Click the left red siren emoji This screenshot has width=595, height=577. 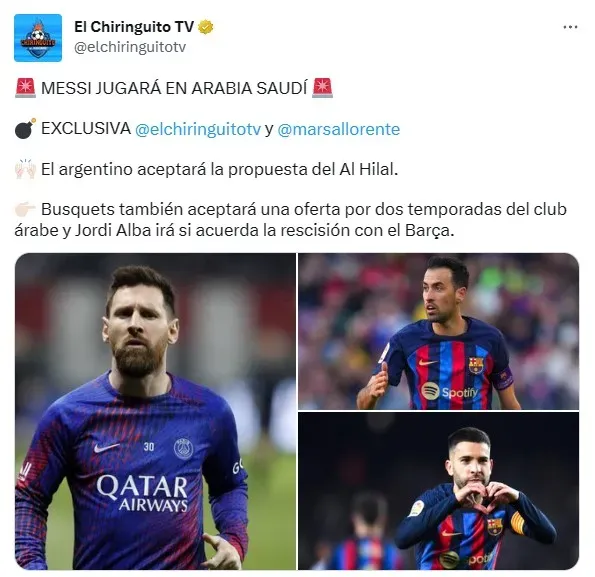(25, 88)
